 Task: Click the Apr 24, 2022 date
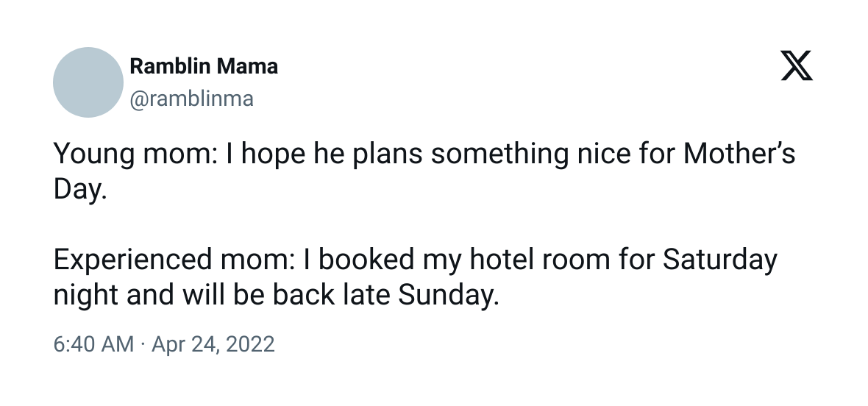click(x=213, y=344)
